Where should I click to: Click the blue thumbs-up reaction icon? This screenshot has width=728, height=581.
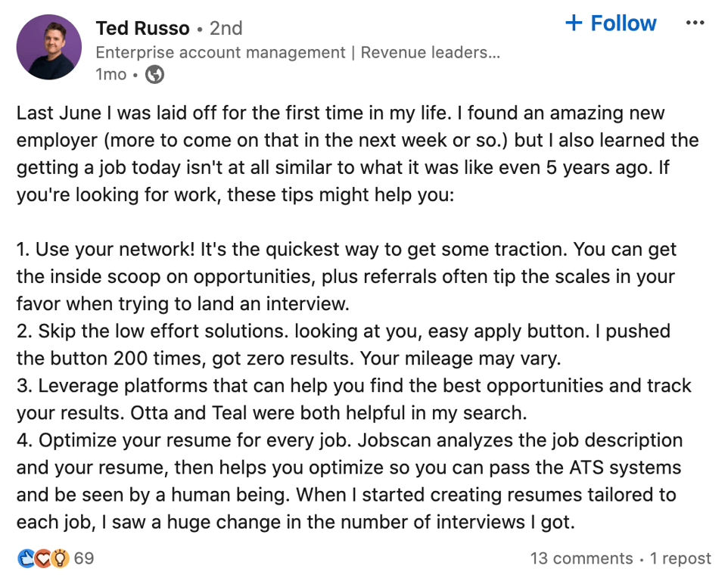click(x=26, y=558)
